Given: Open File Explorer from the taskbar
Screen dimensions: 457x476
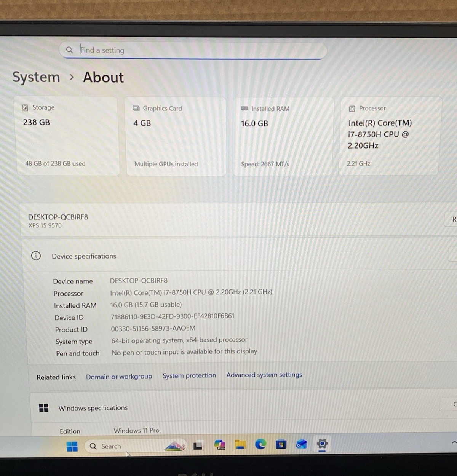Looking at the screenshot, I should (x=240, y=444).
